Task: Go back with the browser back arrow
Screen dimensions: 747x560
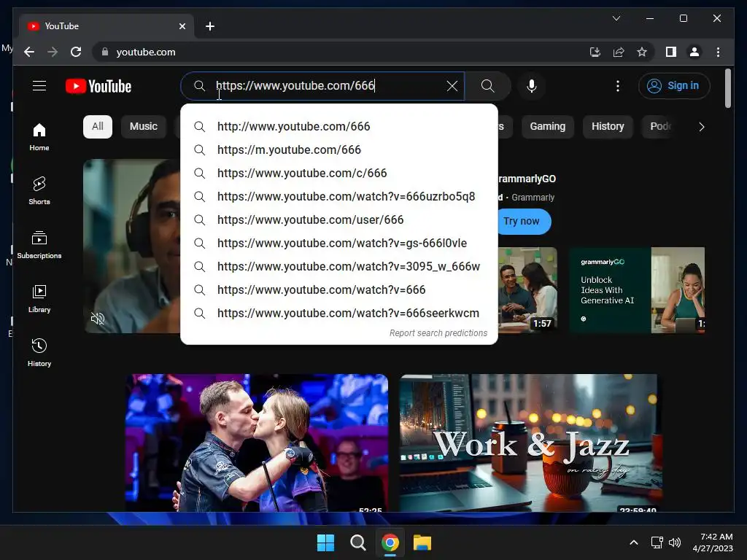Action: (x=29, y=52)
